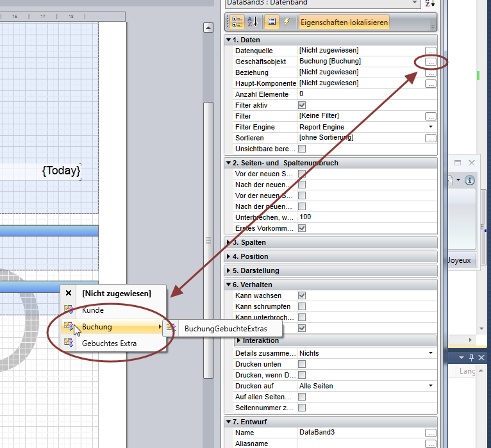Click the BuchungGebuchteExtras item icon
This screenshot has height=448, width=491.
[x=171, y=328]
